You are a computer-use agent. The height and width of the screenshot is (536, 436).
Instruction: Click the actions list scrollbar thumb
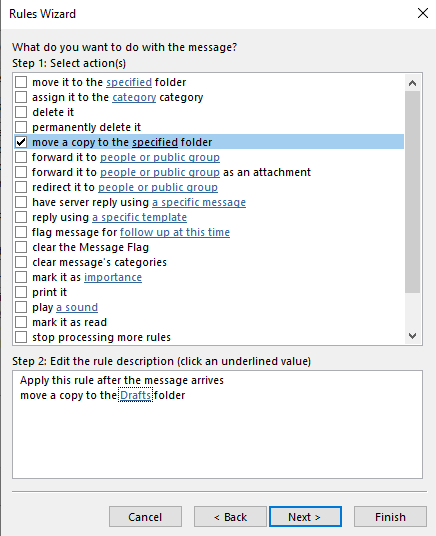(x=412, y=192)
